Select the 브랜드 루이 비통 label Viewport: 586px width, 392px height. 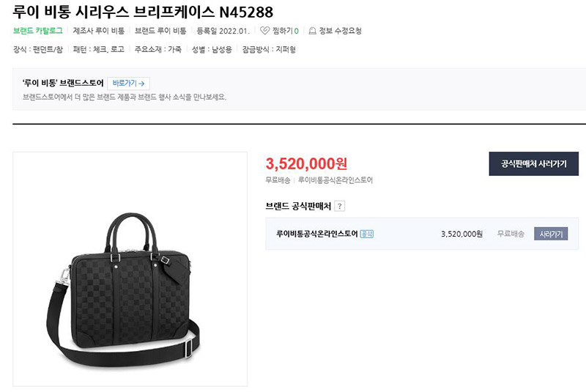160,31
